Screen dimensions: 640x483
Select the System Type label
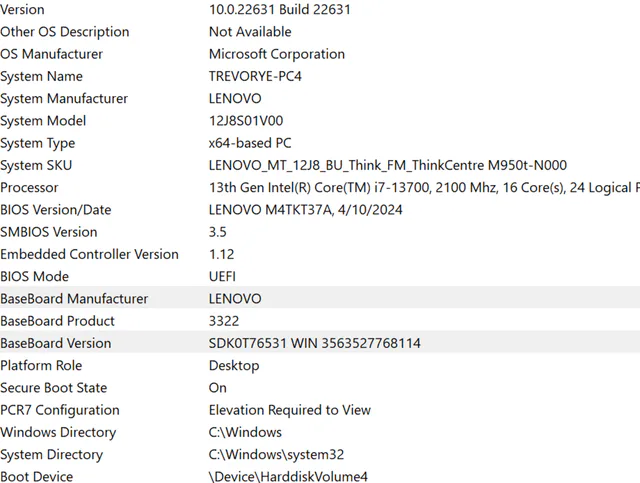[38, 143]
